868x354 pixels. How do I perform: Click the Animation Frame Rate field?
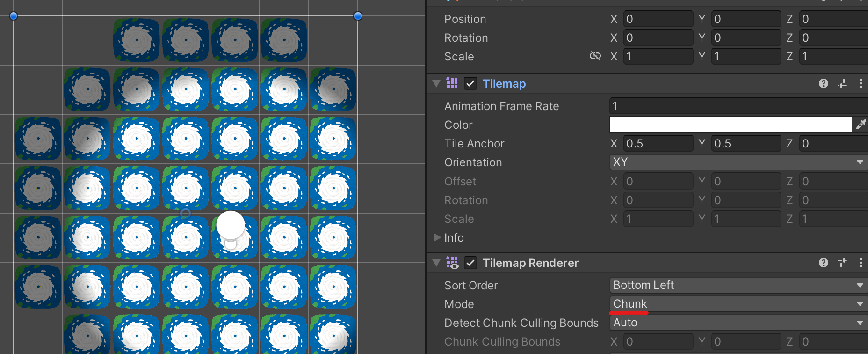click(x=738, y=106)
